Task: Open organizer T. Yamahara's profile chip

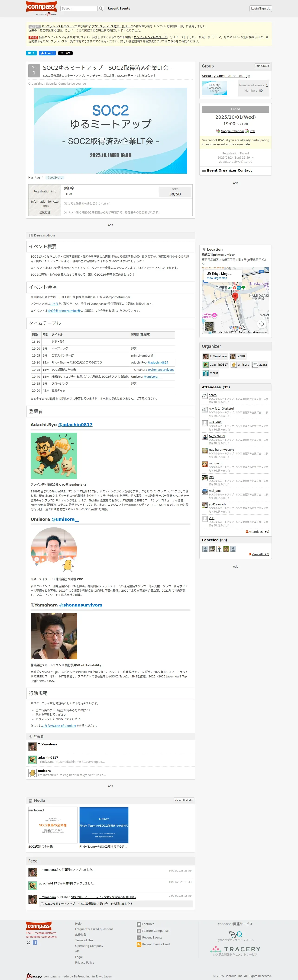Action: point(215,357)
